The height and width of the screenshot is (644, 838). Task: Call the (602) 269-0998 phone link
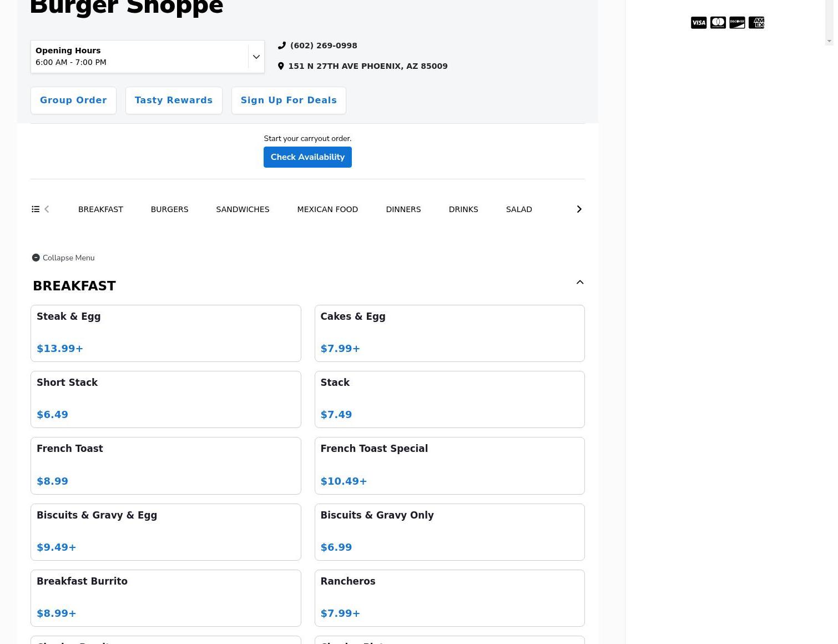(x=324, y=46)
